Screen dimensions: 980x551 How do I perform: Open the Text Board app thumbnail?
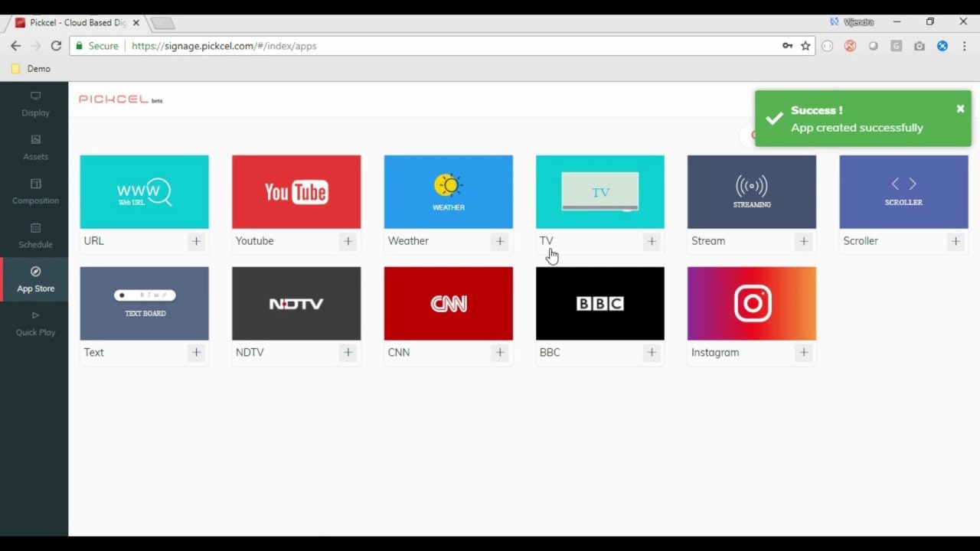tap(144, 304)
